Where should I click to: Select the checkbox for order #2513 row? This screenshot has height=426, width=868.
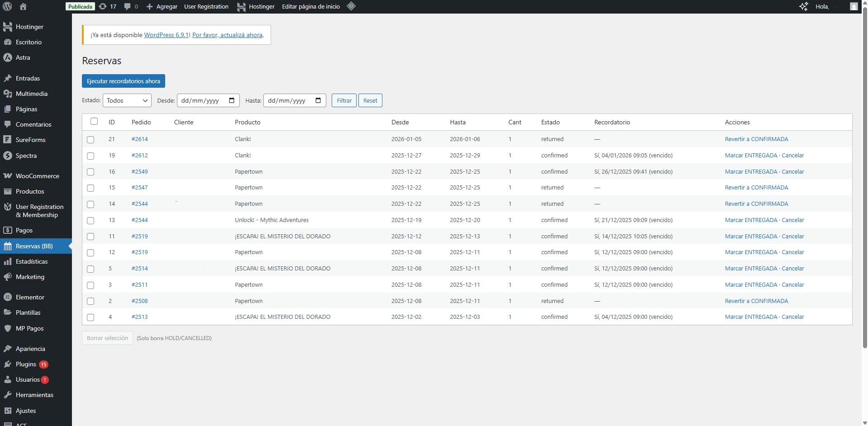(x=91, y=317)
